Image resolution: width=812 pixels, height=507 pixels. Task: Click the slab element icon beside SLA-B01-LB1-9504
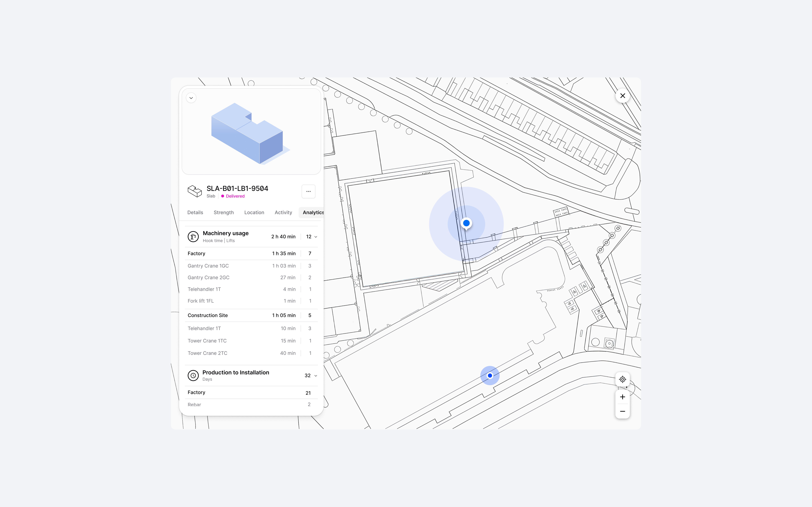tap(195, 191)
